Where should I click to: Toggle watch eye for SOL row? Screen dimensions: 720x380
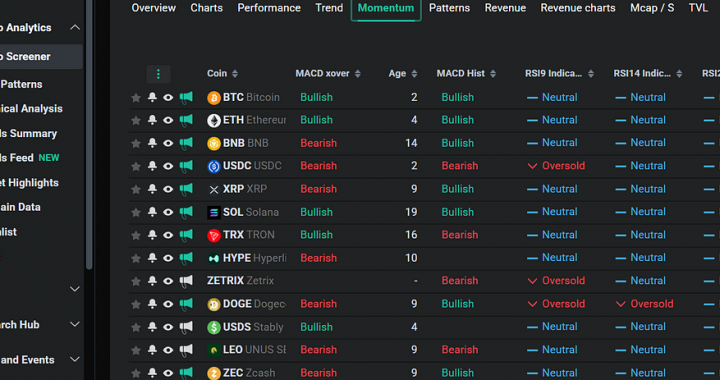(x=168, y=212)
